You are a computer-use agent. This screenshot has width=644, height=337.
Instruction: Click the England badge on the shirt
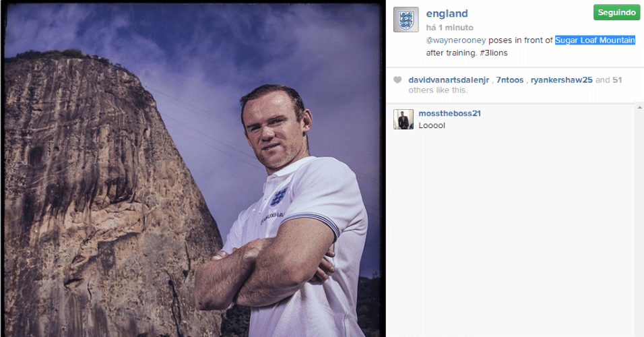[279, 197]
